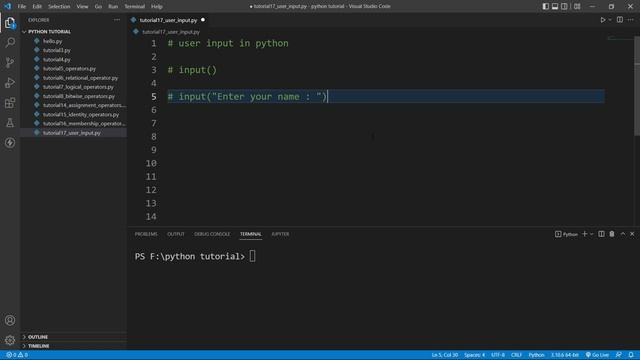The width and height of the screenshot is (640, 360).
Task: Open the Edit menu
Action: [37, 7]
